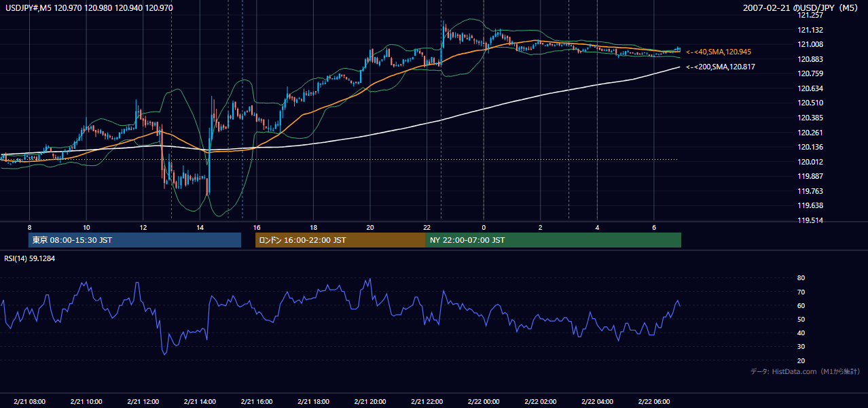Click price axis label 121.008

tap(810, 44)
